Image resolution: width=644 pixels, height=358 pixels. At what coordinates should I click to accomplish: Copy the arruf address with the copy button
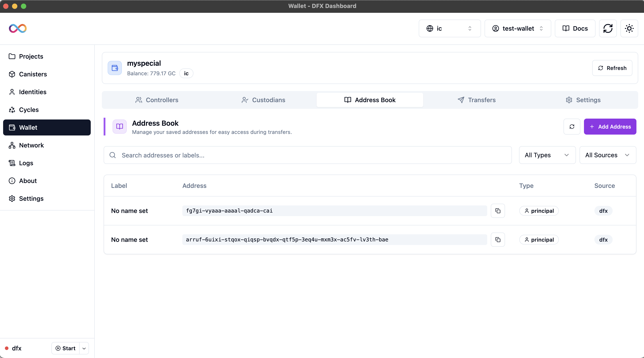click(498, 239)
